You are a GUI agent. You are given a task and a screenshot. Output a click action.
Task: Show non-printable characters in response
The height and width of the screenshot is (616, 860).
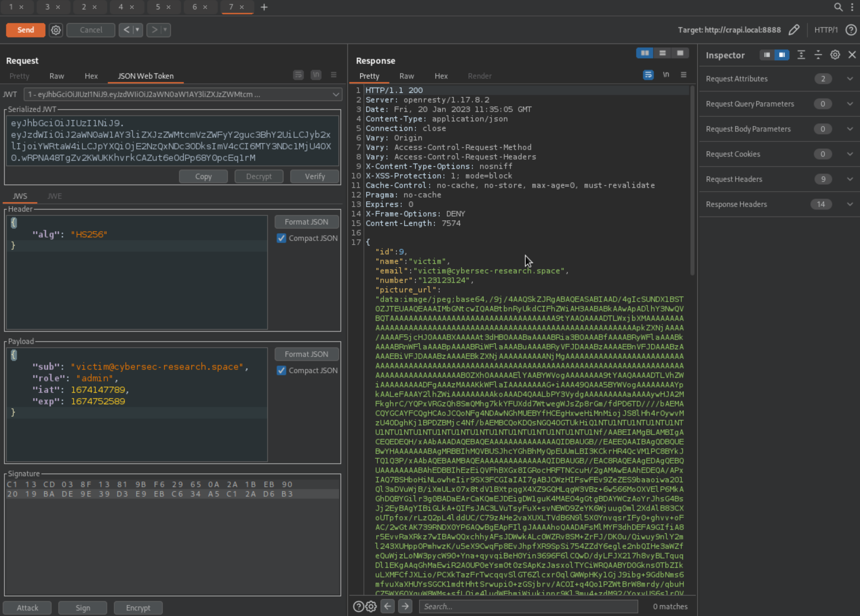666,75
